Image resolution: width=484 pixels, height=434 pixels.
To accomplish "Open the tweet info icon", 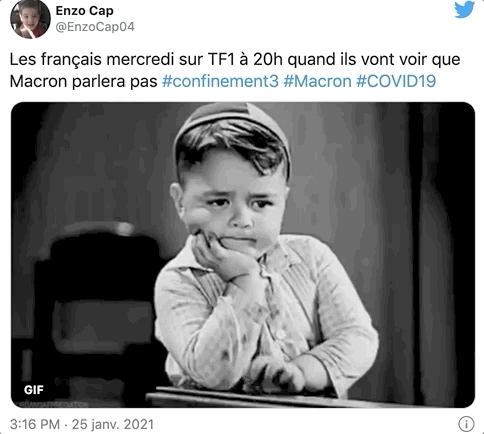I will click(x=466, y=424).
